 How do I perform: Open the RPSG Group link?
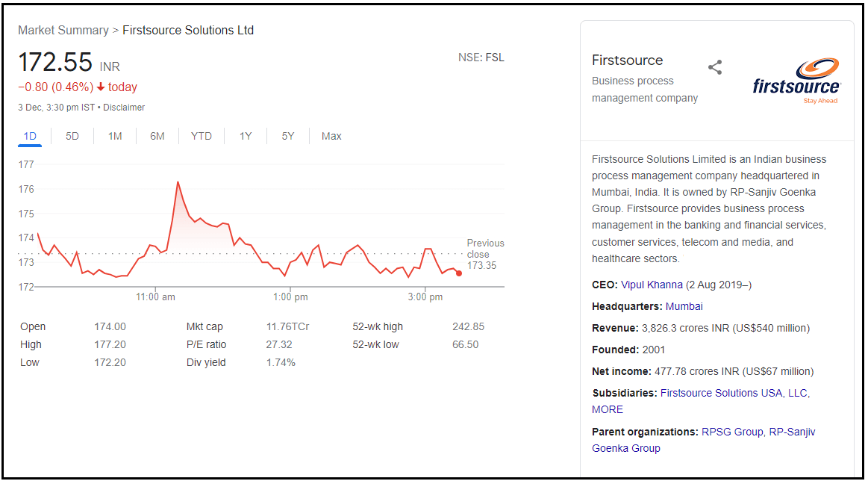(732, 432)
